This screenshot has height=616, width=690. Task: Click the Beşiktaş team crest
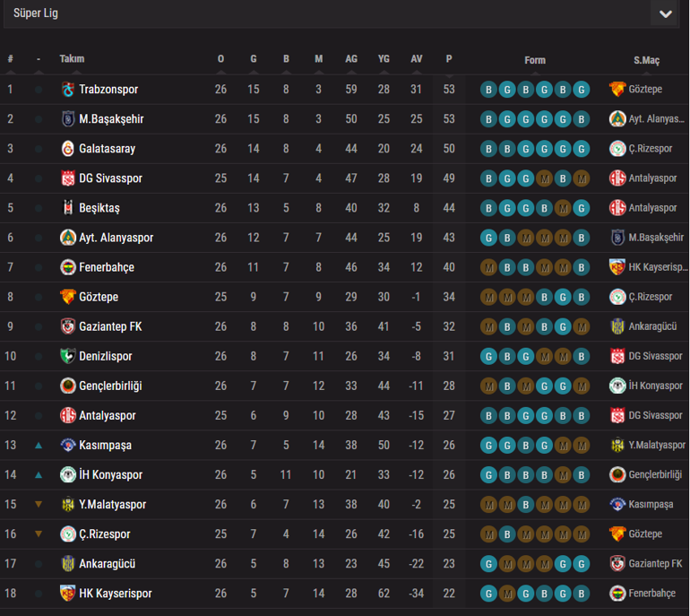coord(68,208)
